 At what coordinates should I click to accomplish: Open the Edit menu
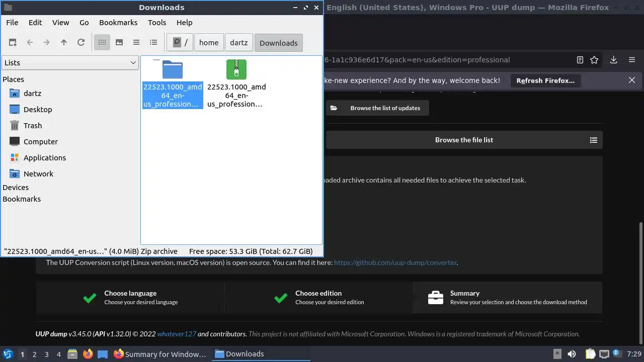(35, 23)
